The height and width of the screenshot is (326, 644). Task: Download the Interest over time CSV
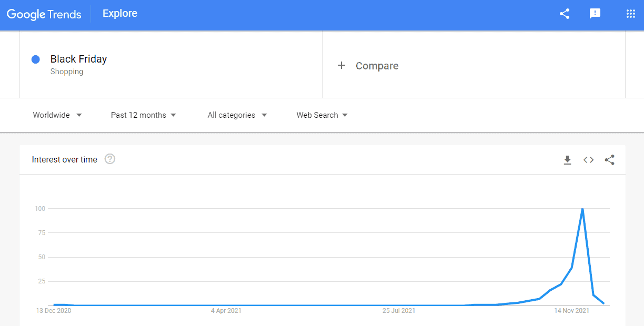pyautogui.click(x=567, y=160)
